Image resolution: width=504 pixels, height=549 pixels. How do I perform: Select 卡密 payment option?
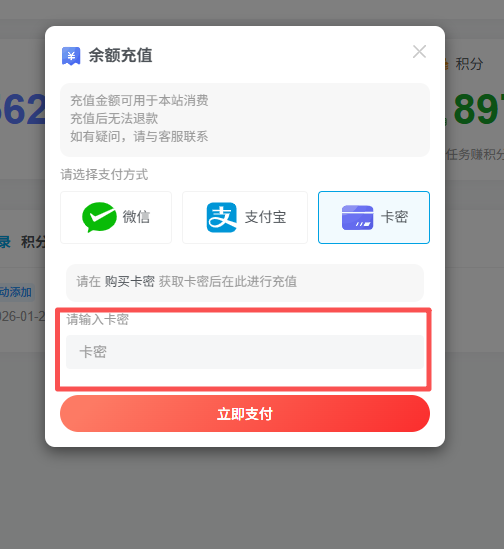[x=374, y=217]
